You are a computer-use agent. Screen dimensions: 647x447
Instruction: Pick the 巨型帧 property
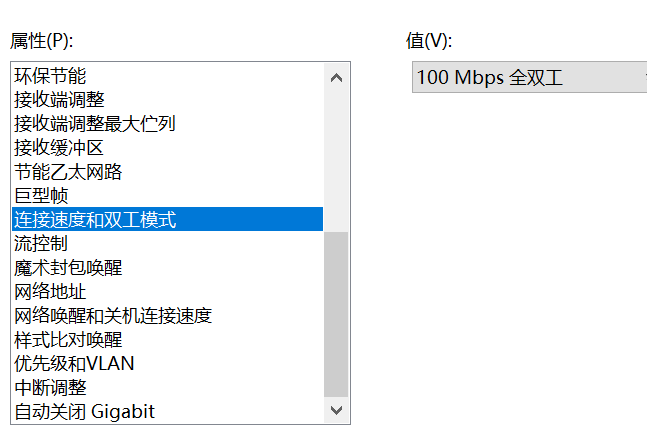coord(41,196)
